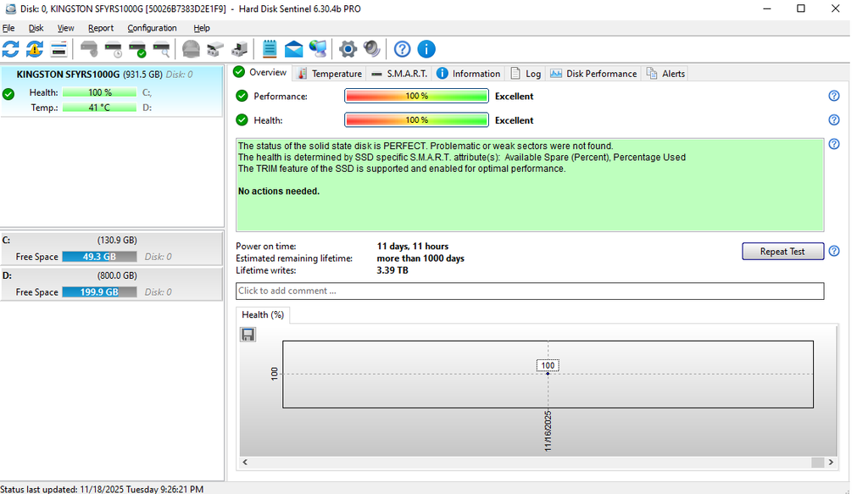The width and height of the screenshot is (868, 494).
Task: Click refresh icon with yellow warning sign
Action: [x=35, y=49]
